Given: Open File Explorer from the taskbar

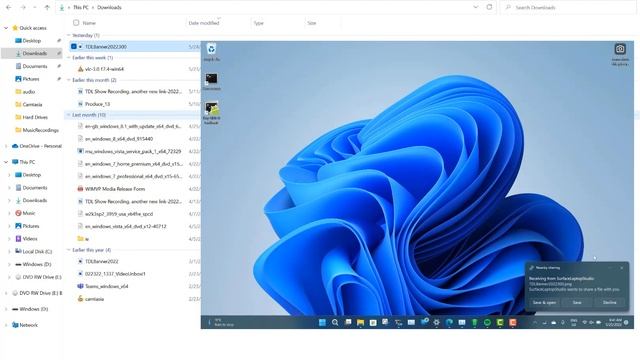Looking at the screenshot, I should click(x=360, y=322).
